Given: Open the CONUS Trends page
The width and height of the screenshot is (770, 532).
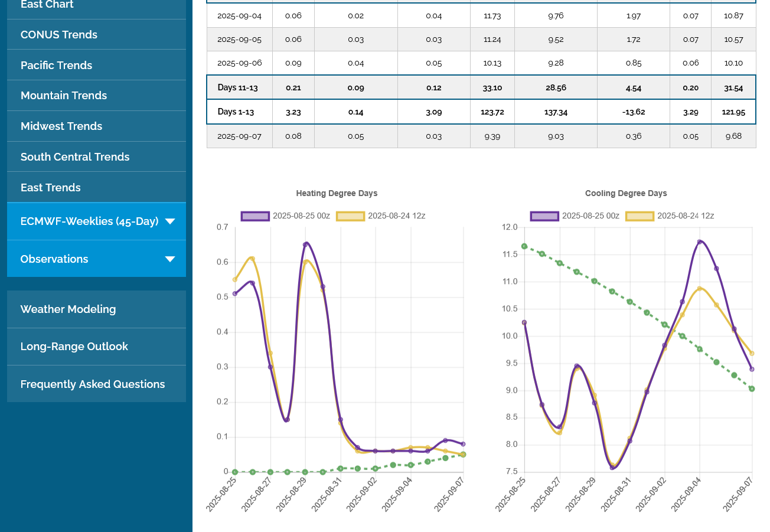Looking at the screenshot, I should click(x=59, y=35).
